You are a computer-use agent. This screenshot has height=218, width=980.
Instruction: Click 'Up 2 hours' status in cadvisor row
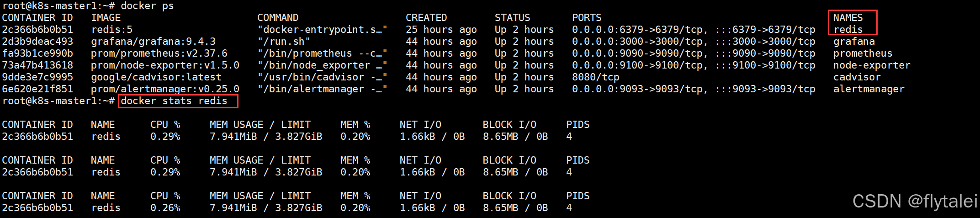524,77
